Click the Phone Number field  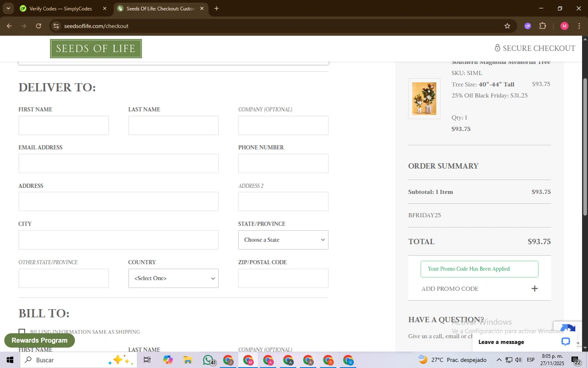click(283, 164)
